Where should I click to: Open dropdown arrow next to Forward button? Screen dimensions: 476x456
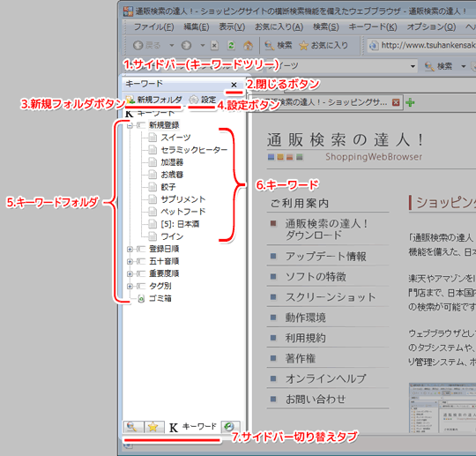pyautogui.click(x=203, y=46)
